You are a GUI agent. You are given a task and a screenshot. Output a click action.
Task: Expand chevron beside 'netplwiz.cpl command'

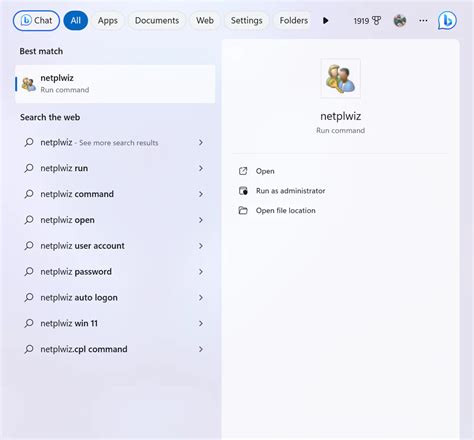click(x=201, y=349)
